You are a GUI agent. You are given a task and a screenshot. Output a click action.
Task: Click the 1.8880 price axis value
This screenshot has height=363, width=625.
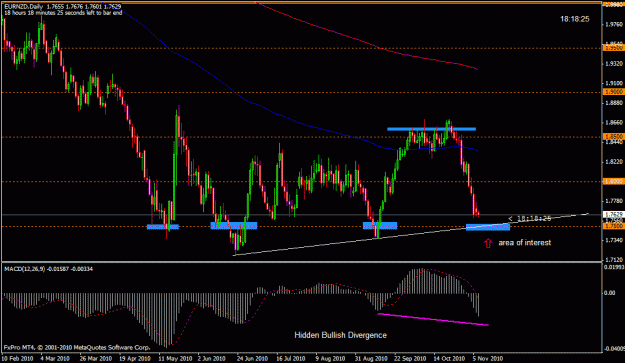tap(614, 103)
